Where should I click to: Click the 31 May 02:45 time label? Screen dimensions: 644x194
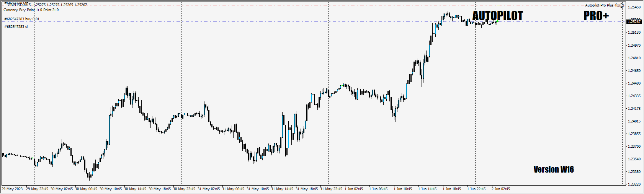[209, 189]
